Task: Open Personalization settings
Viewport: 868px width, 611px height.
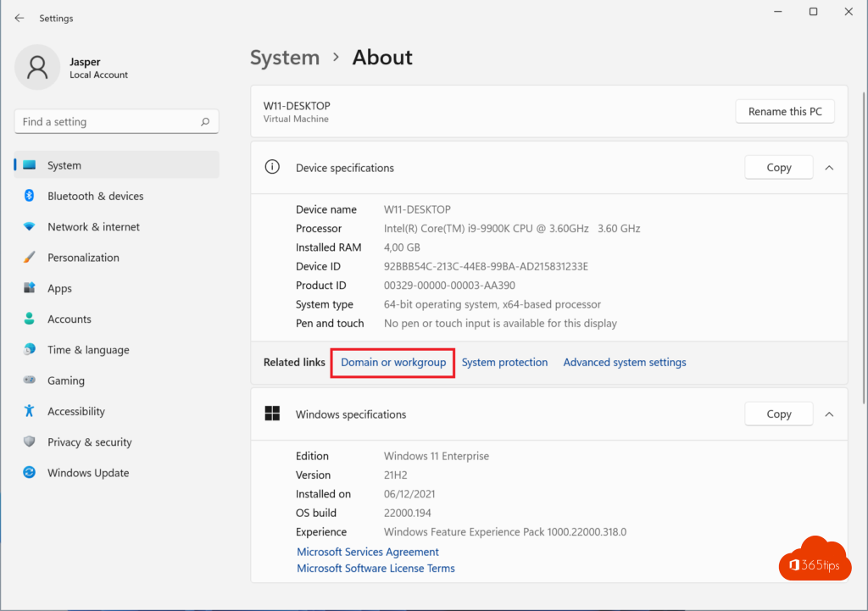Action: click(117, 258)
